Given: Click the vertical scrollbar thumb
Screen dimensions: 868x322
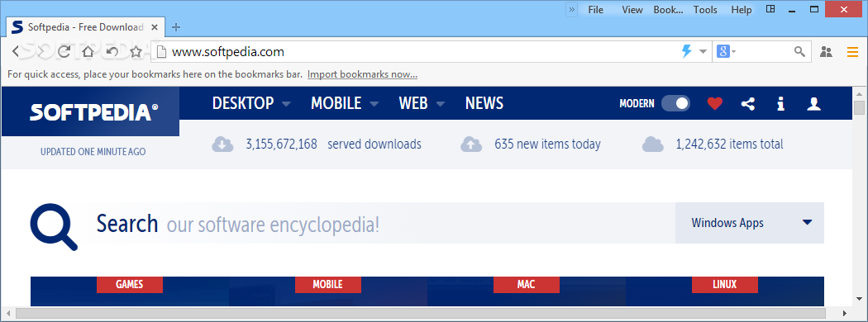Looking at the screenshot, I should click(x=859, y=107).
